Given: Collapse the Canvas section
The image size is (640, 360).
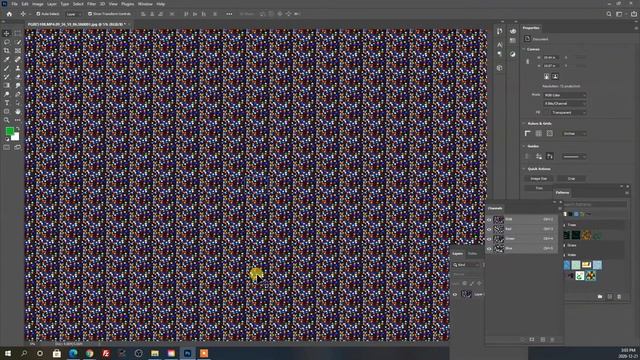Looking at the screenshot, I should click(524, 49).
